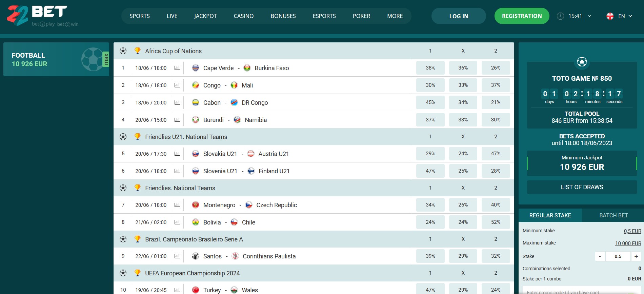
Task: Click the Minimum Jackpot 10 926 EUR box
Action: click(x=582, y=163)
